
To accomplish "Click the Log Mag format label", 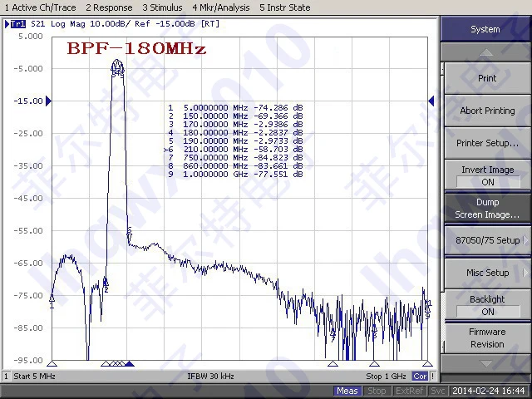I will pyautogui.click(x=68, y=24).
